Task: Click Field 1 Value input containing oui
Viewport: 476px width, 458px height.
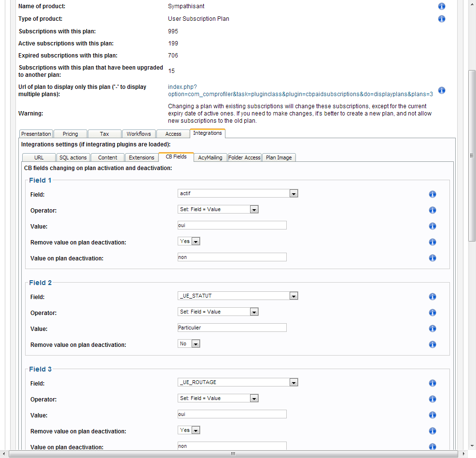Action: pyautogui.click(x=232, y=225)
